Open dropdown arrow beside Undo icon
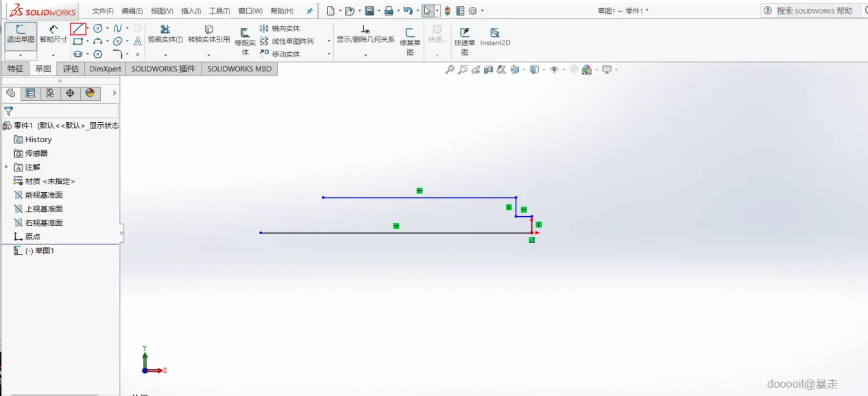The height and width of the screenshot is (396, 868). [x=417, y=11]
